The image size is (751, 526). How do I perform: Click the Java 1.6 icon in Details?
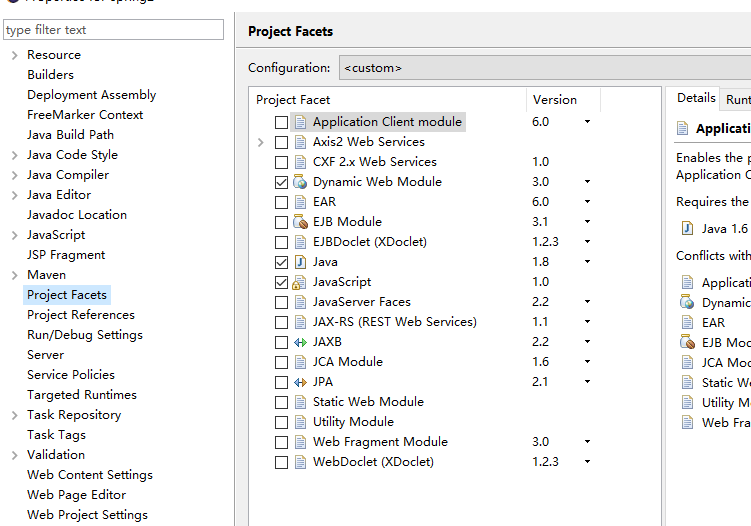click(x=687, y=229)
